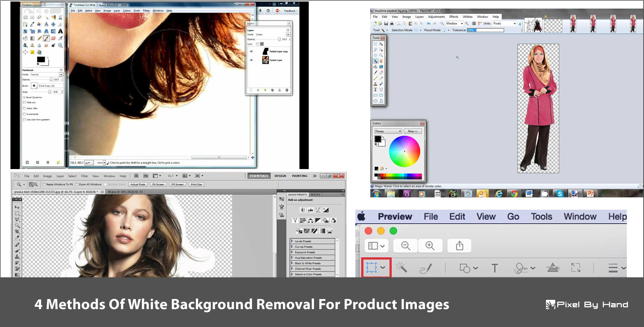Click Photoshop Print Size button
Viewport: 644px width, 327px height.
(196, 184)
